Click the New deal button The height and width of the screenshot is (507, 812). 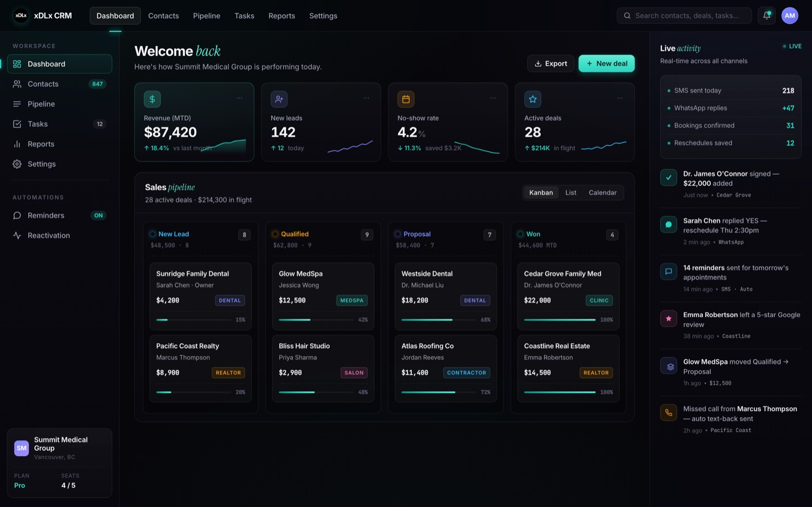(606, 63)
